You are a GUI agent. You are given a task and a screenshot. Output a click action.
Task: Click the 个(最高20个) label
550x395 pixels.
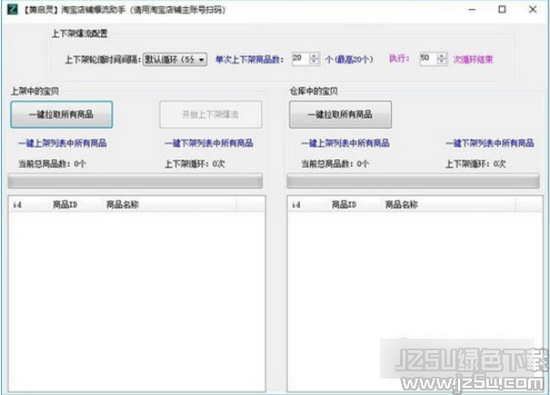[349, 59]
